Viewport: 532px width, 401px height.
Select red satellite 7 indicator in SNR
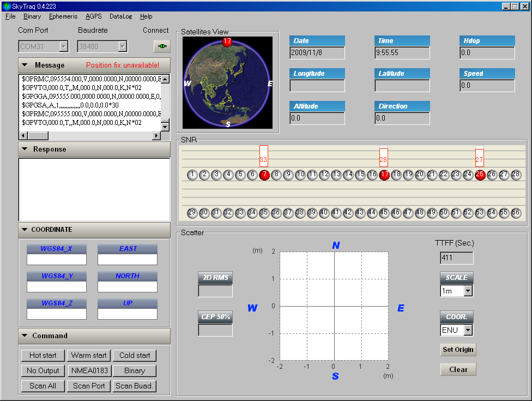tap(264, 175)
